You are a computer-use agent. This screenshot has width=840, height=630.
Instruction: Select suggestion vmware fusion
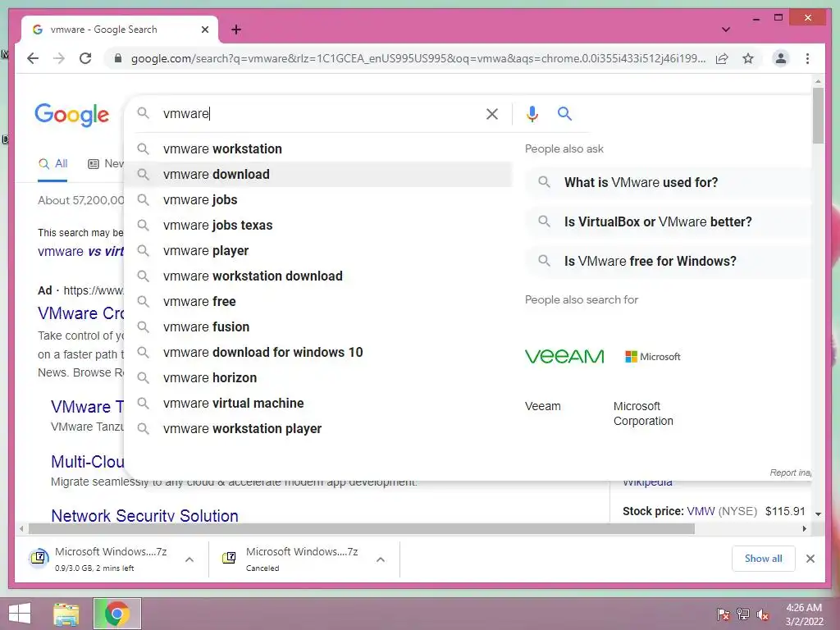click(x=318, y=326)
